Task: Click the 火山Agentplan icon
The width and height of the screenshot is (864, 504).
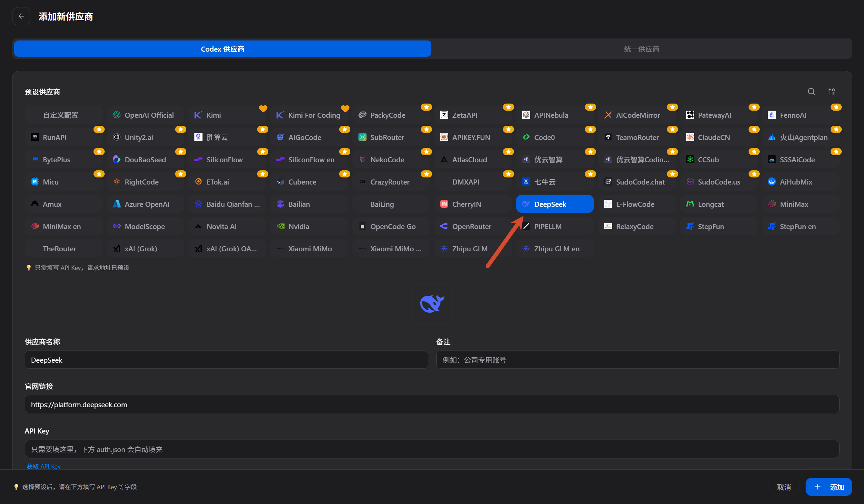Action: 772,137
